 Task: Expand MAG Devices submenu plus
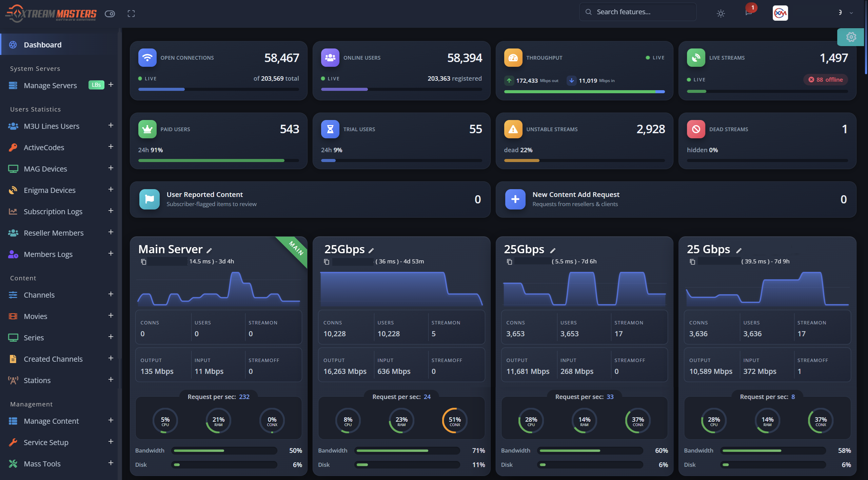(x=111, y=168)
